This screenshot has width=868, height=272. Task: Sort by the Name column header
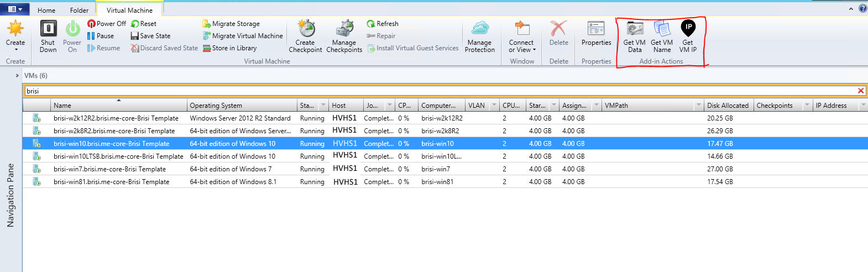point(119,105)
